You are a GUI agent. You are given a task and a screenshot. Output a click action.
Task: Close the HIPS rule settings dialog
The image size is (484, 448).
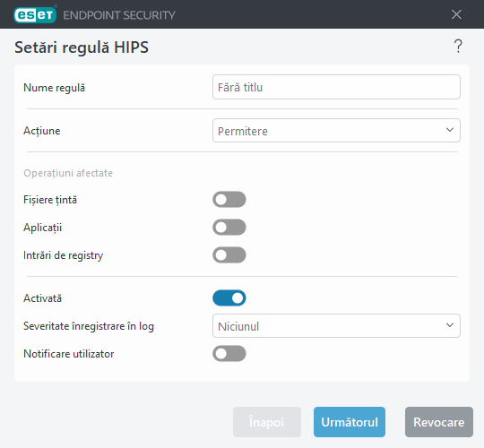pyautogui.click(x=456, y=14)
